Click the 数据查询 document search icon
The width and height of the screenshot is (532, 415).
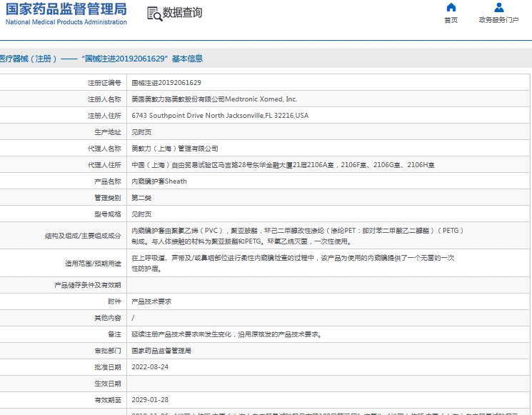pyautogui.click(x=153, y=14)
